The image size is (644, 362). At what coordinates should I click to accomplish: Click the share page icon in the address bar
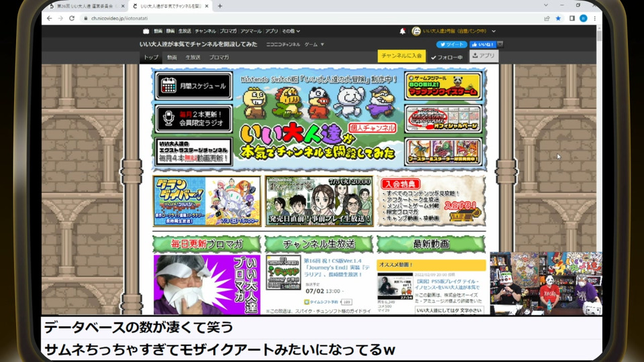coord(547,19)
